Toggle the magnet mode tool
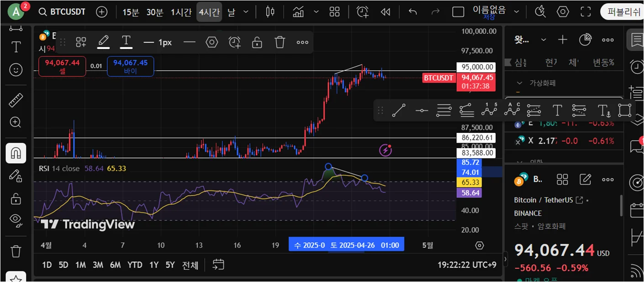The image size is (644, 282). [16, 153]
